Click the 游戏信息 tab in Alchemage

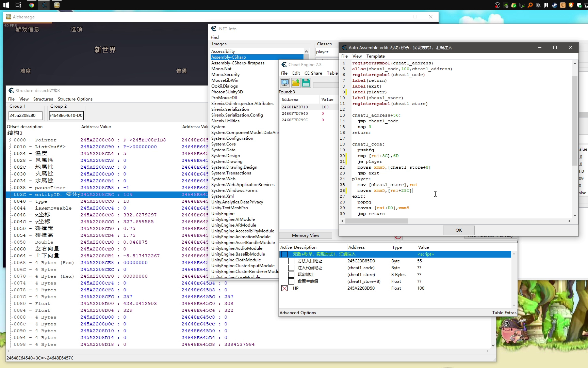coord(28,29)
